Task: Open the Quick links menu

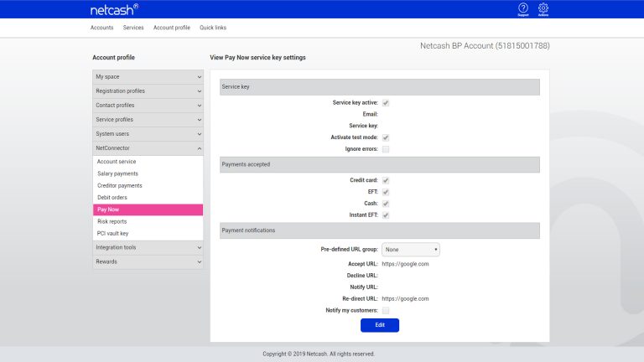Action: coord(213,28)
